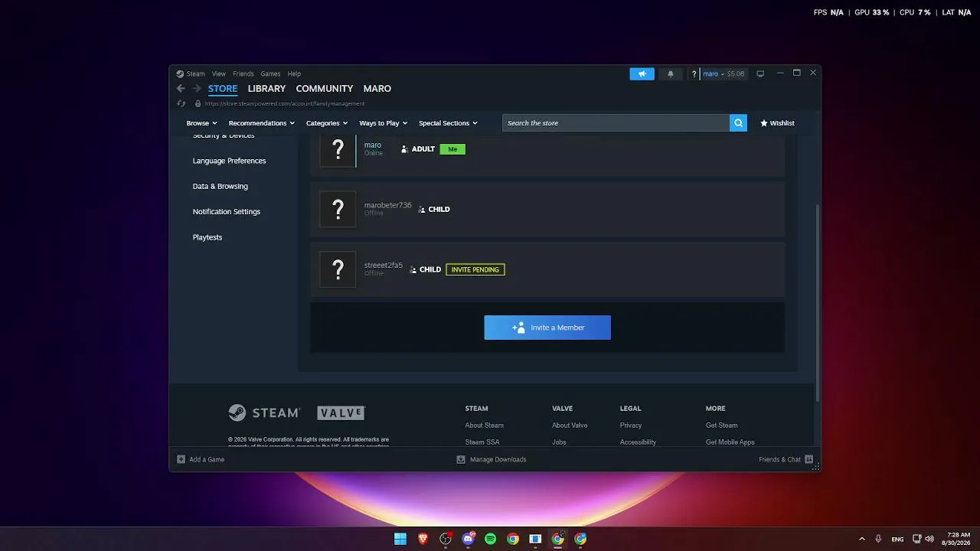Click the question mark help icon in title bar

pos(694,73)
